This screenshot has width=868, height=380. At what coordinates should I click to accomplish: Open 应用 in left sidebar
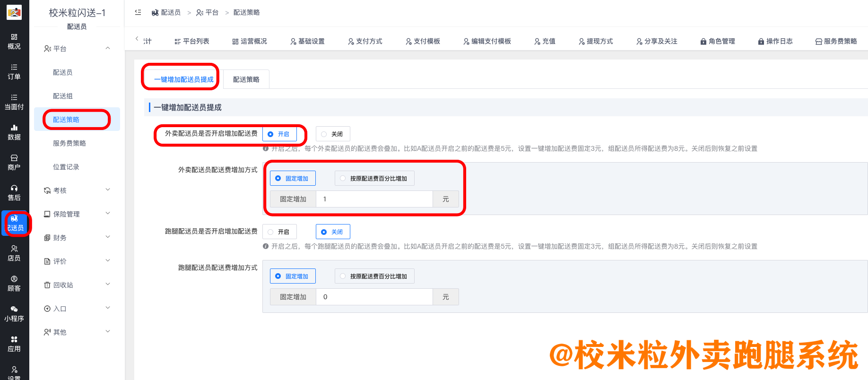click(x=14, y=344)
